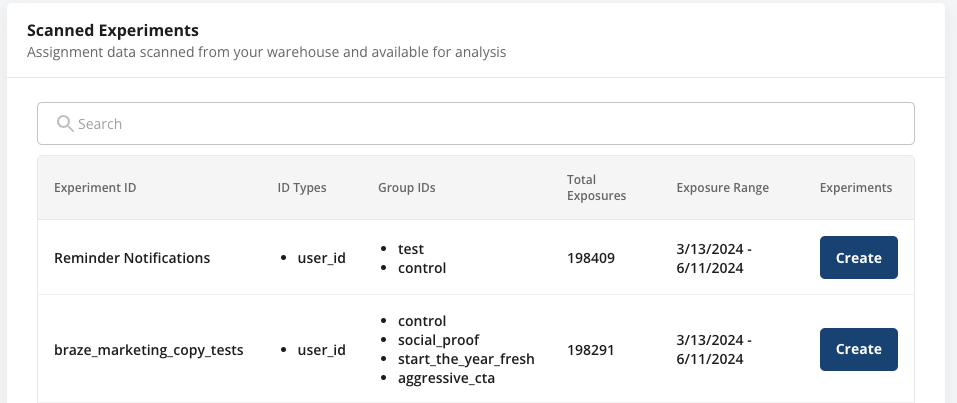Click the Total Exposures column header

[x=596, y=188]
